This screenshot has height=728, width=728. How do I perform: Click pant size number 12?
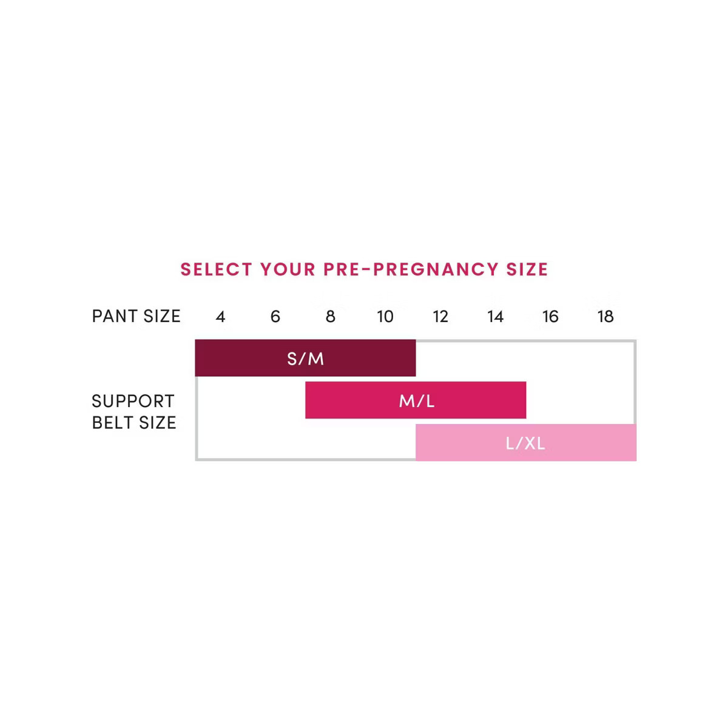click(440, 317)
